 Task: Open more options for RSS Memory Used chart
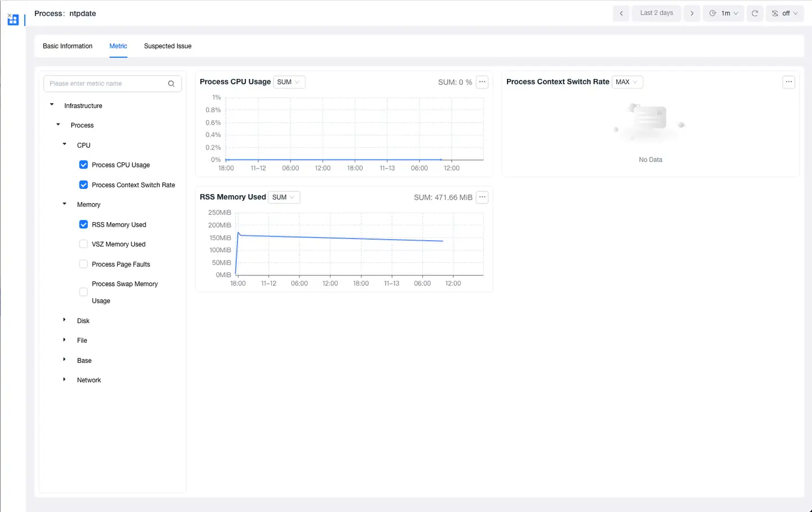point(482,197)
